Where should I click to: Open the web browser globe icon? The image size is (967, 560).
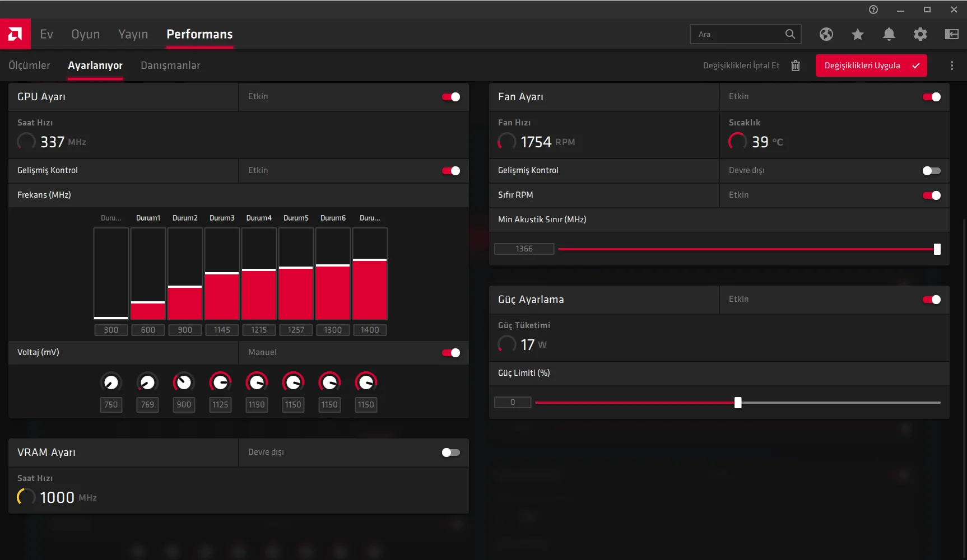826,34
